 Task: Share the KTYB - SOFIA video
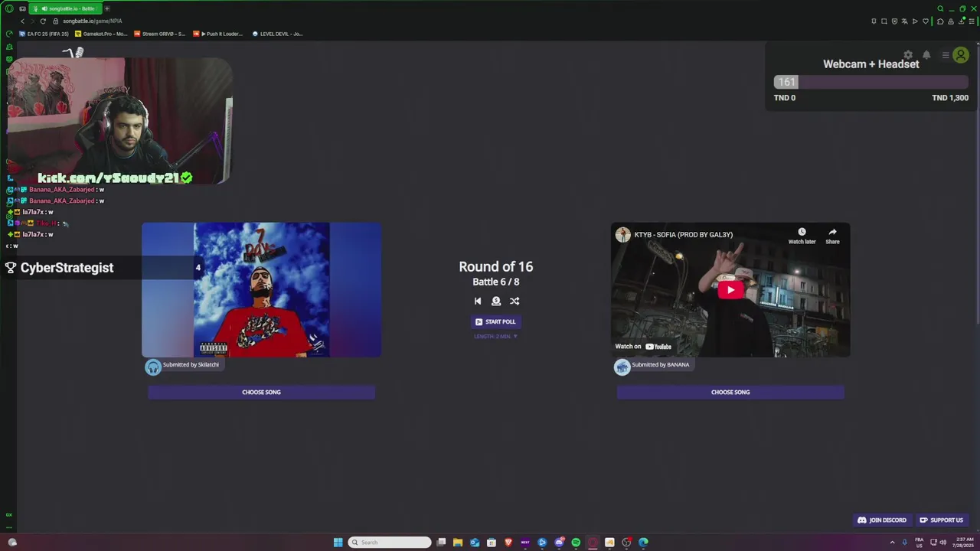[x=832, y=236]
